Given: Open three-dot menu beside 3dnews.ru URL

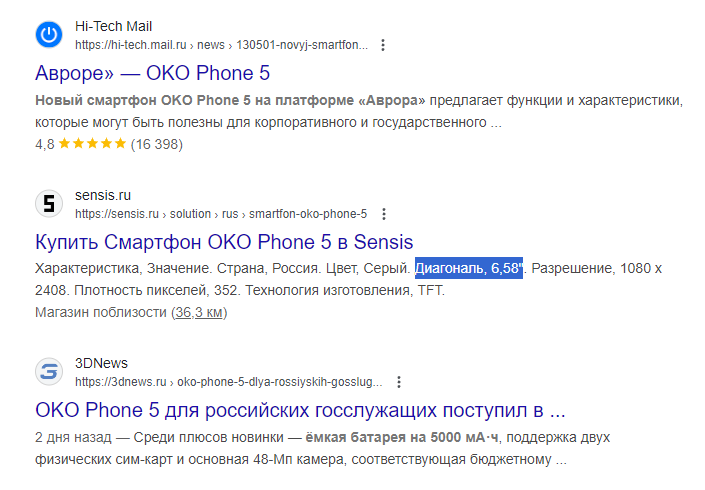Looking at the screenshot, I should pos(399,382).
